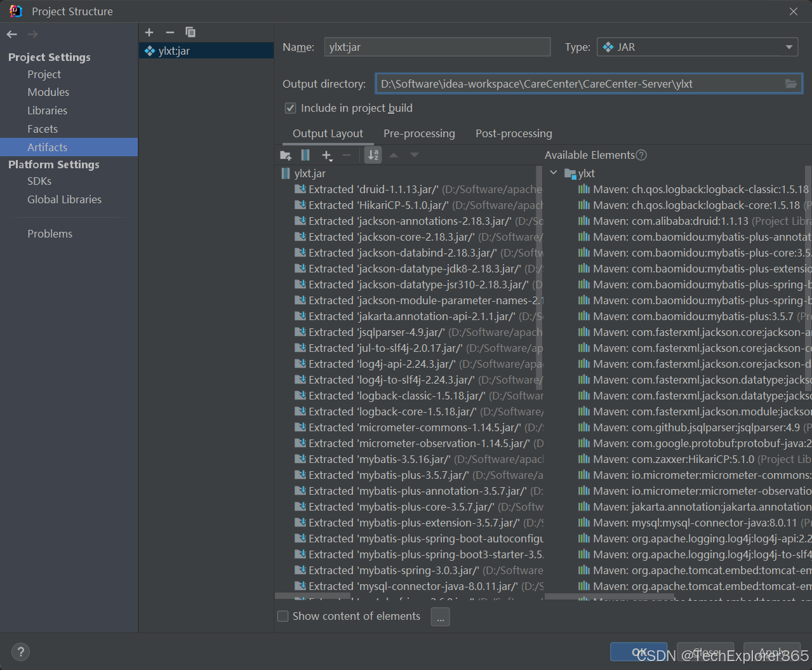This screenshot has height=670, width=812.
Task: Copy the selected artifact
Action: (190, 32)
